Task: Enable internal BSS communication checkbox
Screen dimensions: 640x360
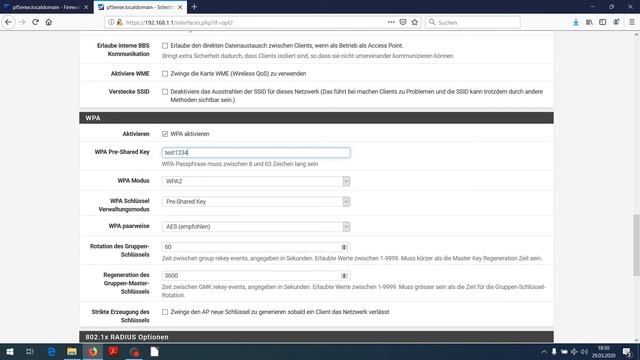Action: (x=165, y=46)
